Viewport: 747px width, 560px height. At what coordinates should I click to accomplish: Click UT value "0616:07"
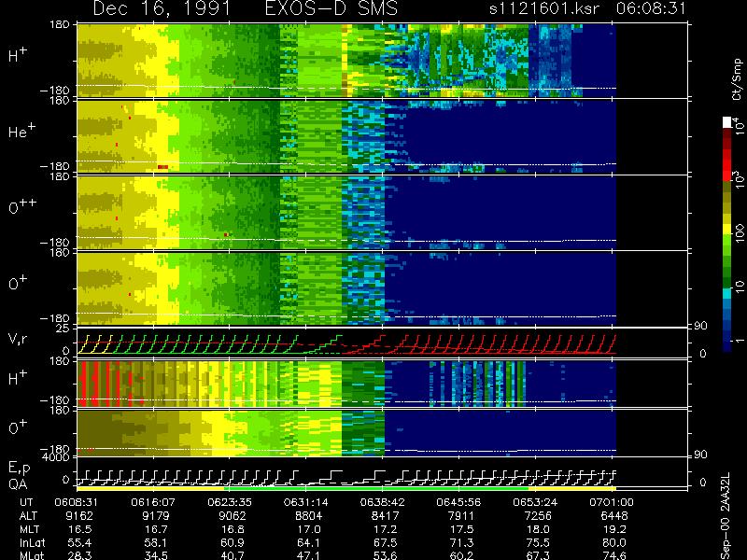point(153,502)
